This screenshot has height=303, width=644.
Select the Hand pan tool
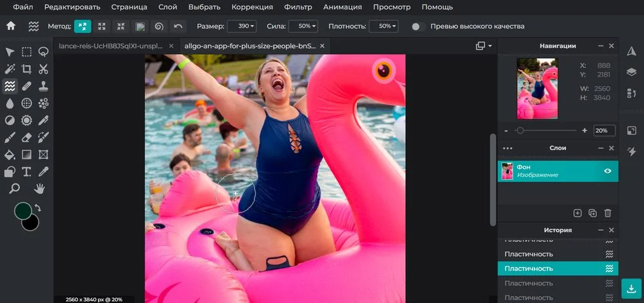pyautogui.click(x=39, y=189)
